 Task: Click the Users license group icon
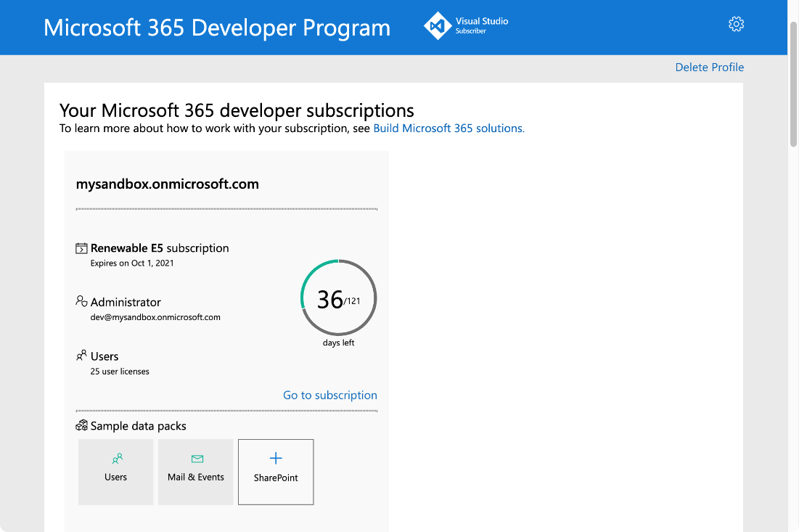point(82,356)
